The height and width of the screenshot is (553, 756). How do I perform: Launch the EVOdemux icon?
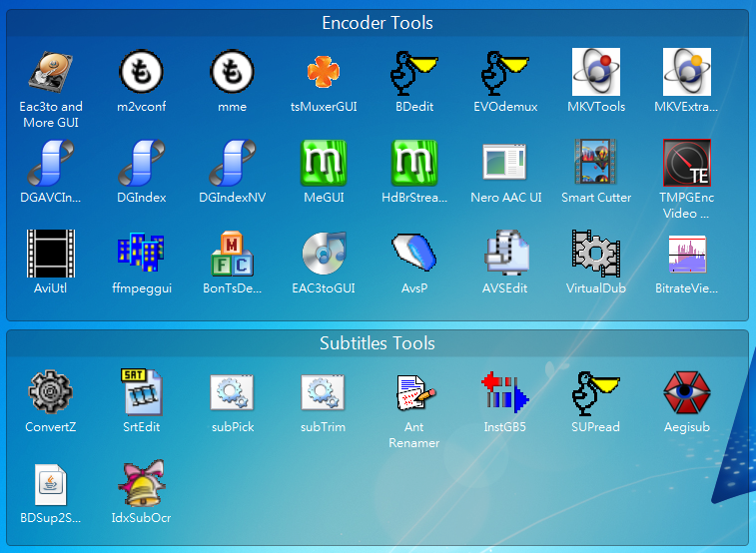point(505,72)
